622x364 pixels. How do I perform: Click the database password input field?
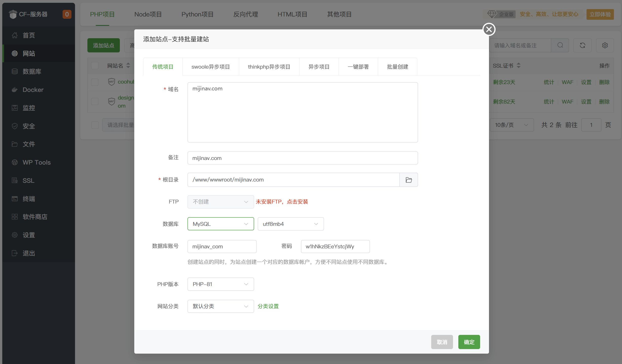click(x=335, y=246)
